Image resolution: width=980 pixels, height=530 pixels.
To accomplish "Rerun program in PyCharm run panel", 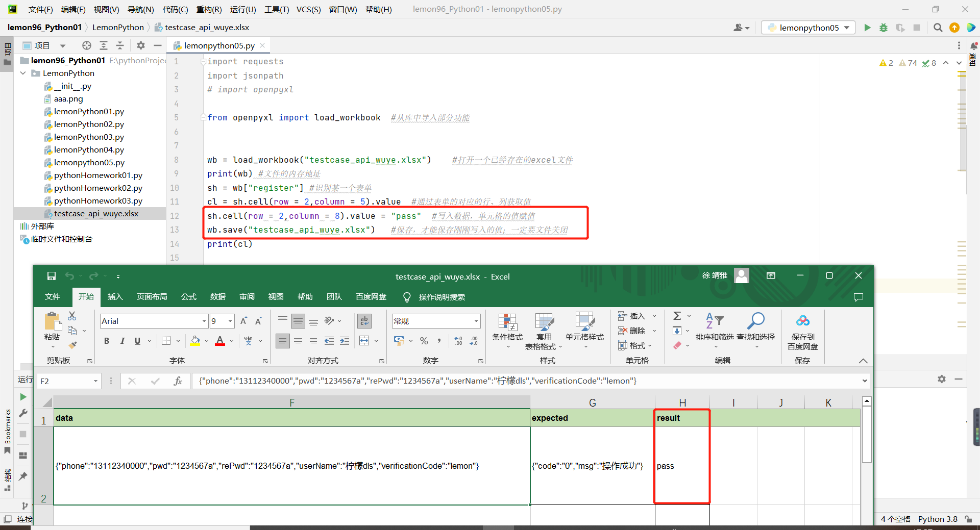I will [23, 397].
